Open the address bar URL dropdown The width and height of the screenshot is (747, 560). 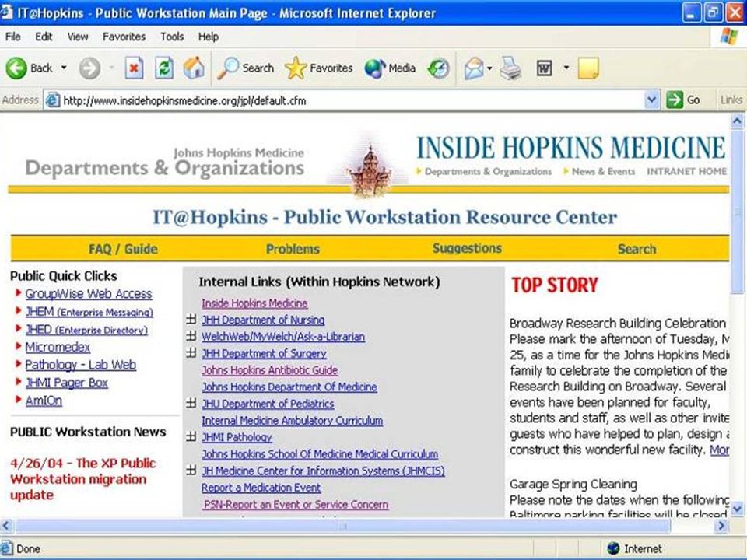tap(651, 100)
